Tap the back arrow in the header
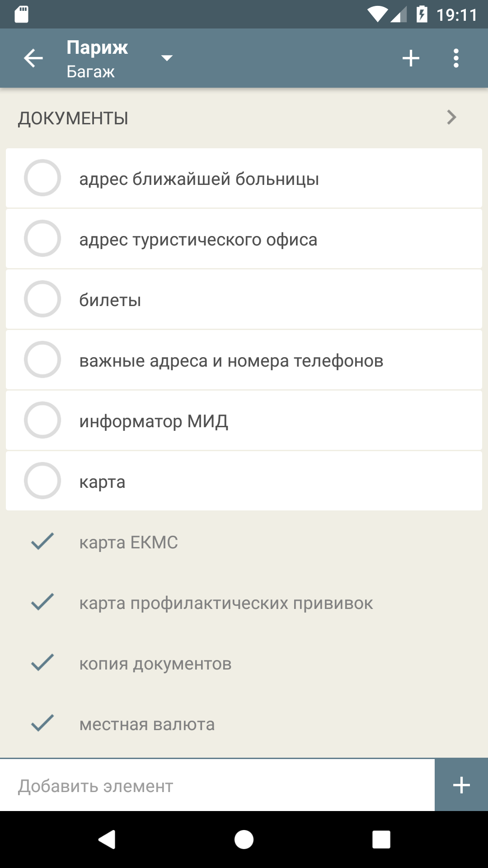Image resolution: width=488 pixels, height=868 pixels. coord(33,58)
